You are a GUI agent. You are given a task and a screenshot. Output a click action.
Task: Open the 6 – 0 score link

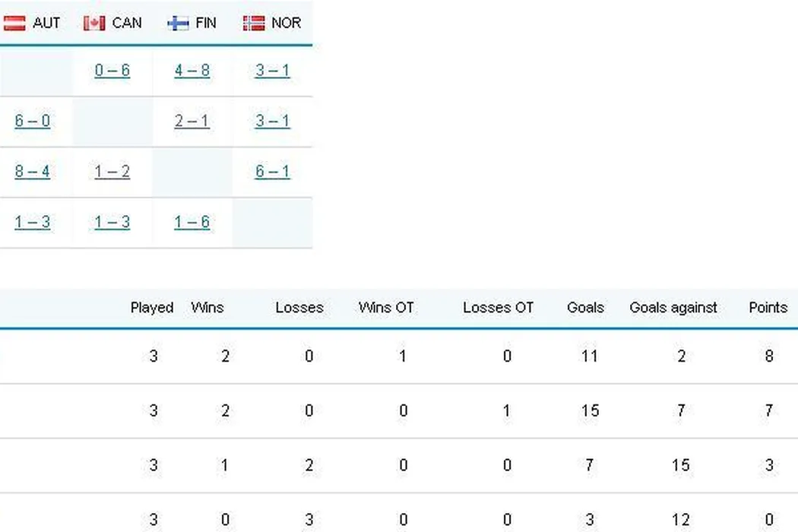click(x=33, y=121)
